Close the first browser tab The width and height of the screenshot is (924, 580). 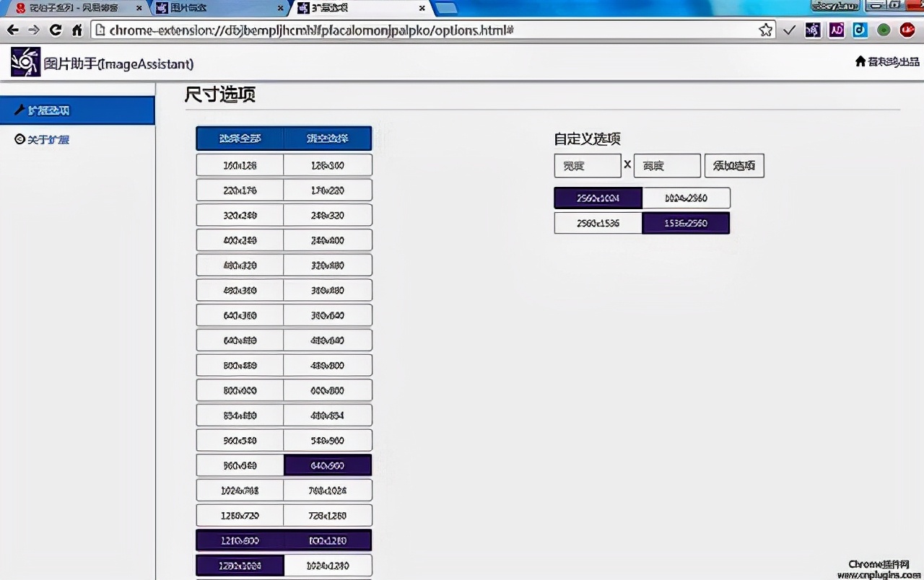[139, 9]
